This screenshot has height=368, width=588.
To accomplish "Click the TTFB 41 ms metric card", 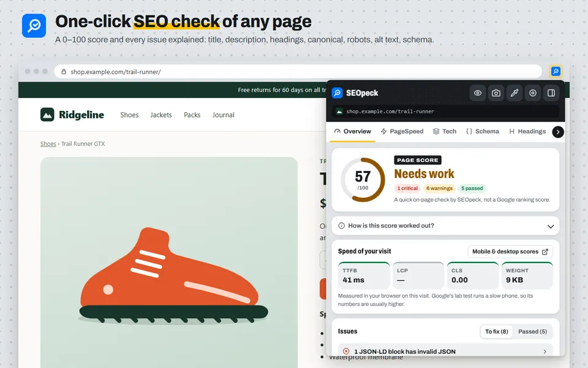I will (364, 275).
